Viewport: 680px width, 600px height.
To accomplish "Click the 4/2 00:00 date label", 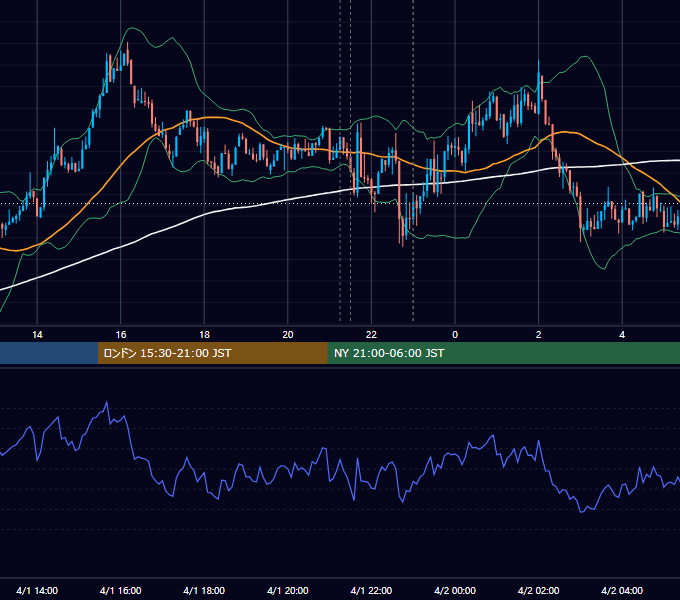I will pos(455,590).
